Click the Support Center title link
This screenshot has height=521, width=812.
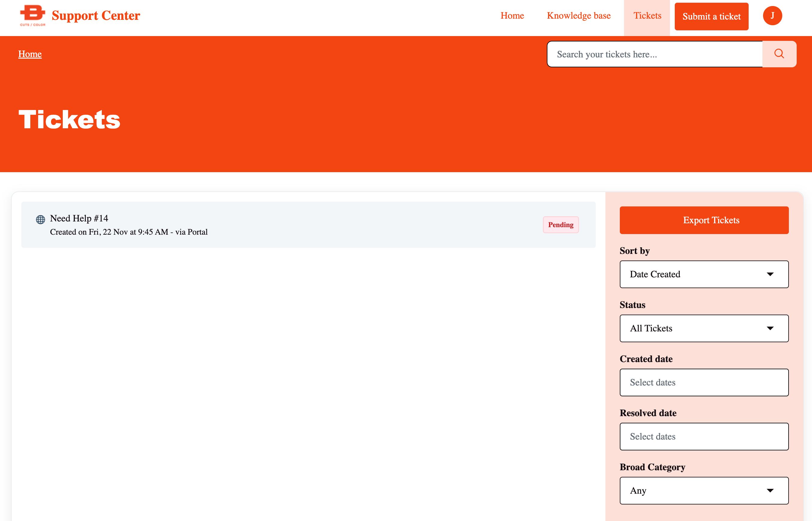pyautogui.click(x=96, y=16)
